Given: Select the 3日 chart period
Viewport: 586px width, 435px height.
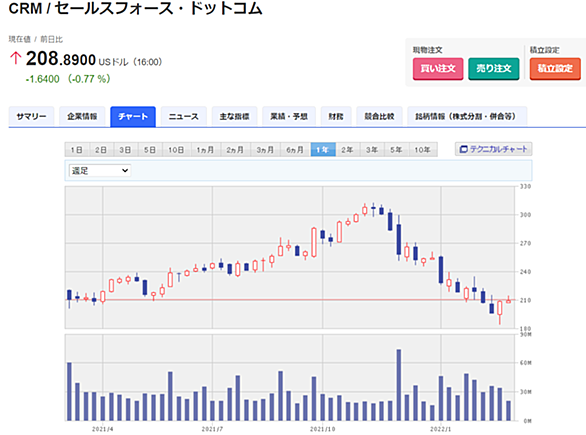Looking at the screenshot, I should point(126,150).
